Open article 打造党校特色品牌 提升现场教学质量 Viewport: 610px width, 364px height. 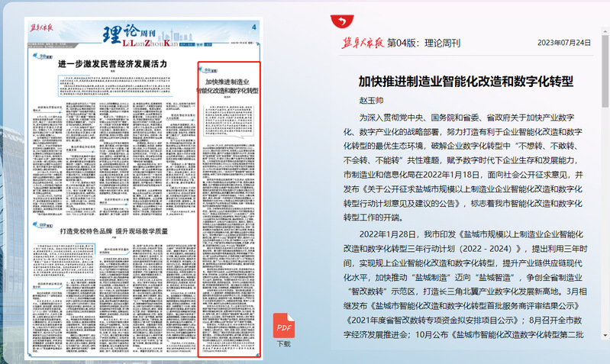click(x=114, y=230)
